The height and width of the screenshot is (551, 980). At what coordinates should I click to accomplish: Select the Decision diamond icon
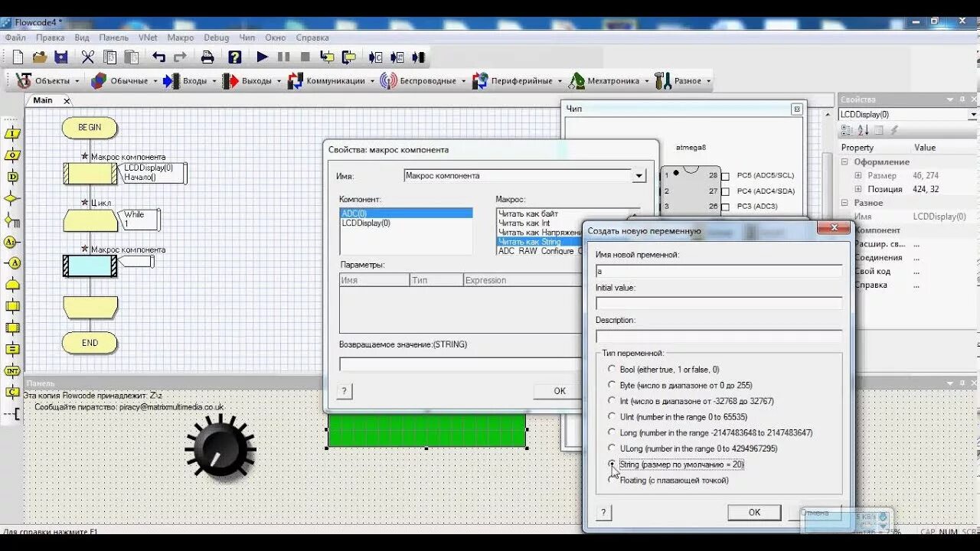coord(12,198)
